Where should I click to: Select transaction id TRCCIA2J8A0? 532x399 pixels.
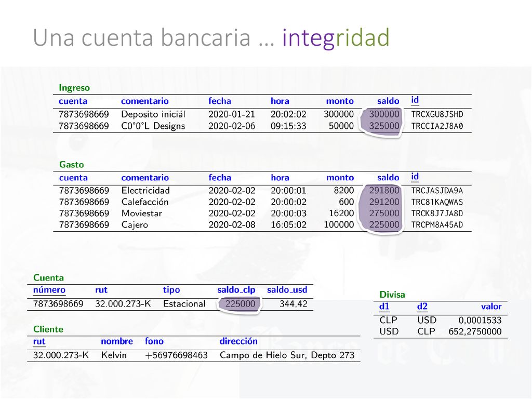point(437,126)
